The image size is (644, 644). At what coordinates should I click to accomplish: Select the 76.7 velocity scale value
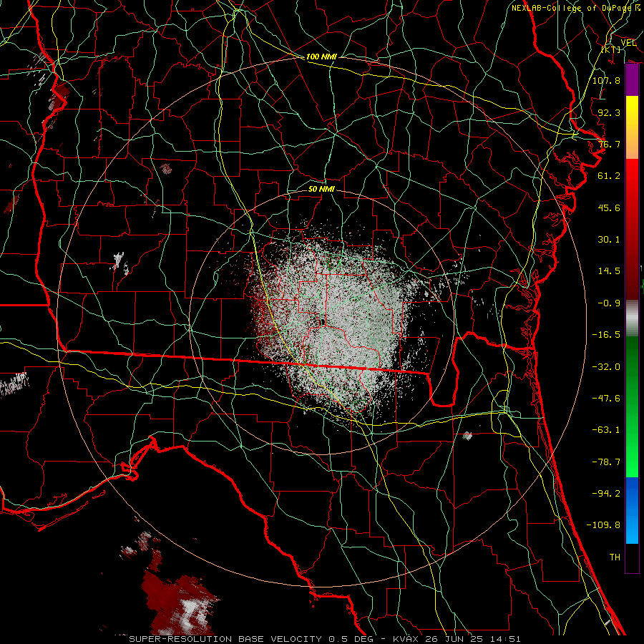click(x=609, y=144)
